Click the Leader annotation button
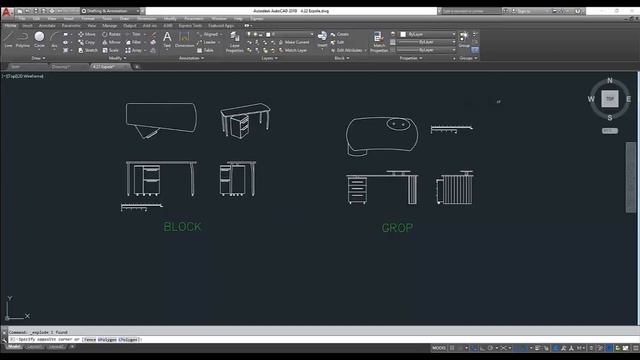This screenshot has width=640, height=360. point(207,42)
